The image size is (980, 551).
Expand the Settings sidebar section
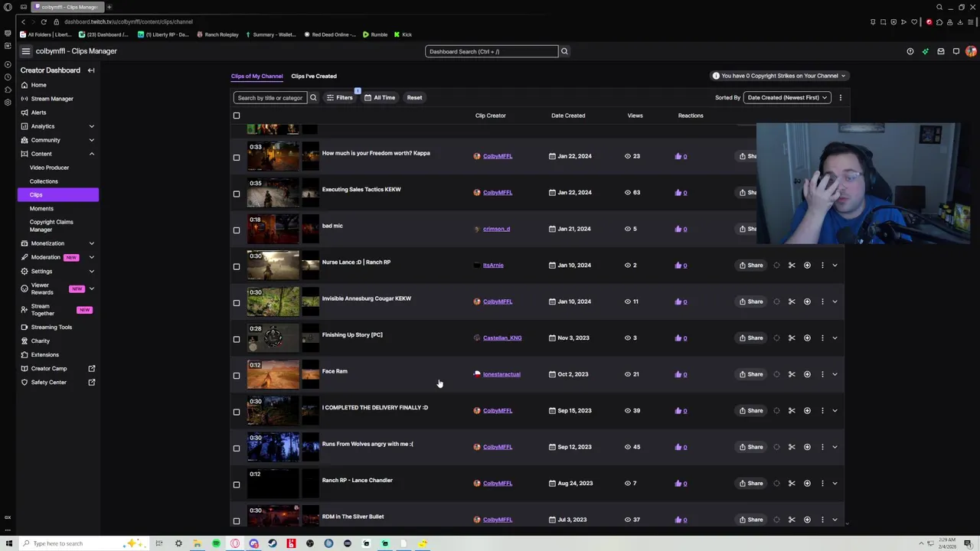pos(91,271)
